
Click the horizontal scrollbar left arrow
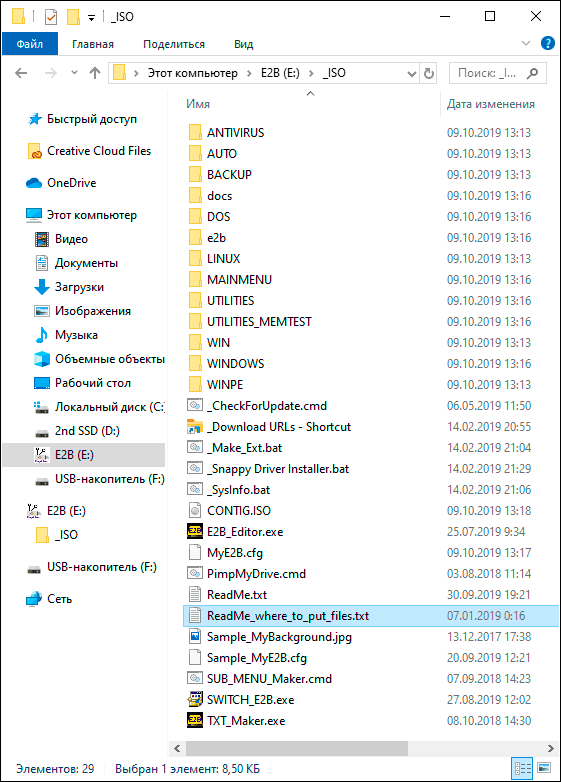[x=177, y=748]
